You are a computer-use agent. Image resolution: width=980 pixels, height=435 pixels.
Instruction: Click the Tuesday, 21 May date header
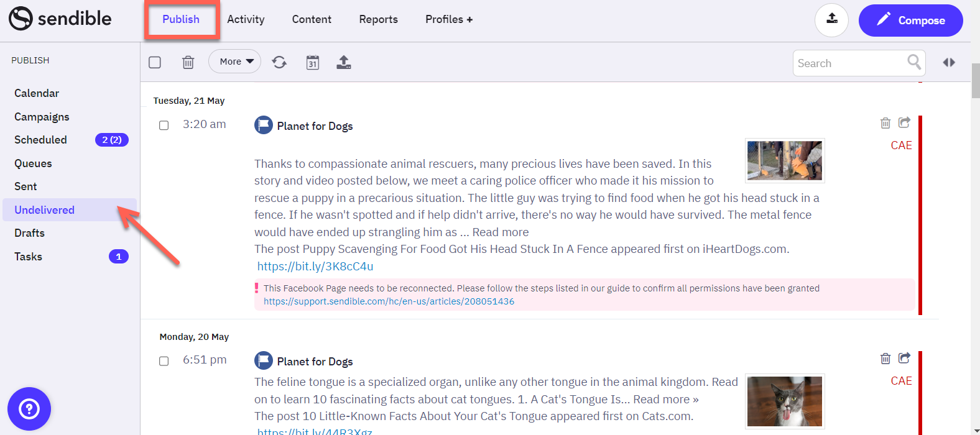coord(189,101)
